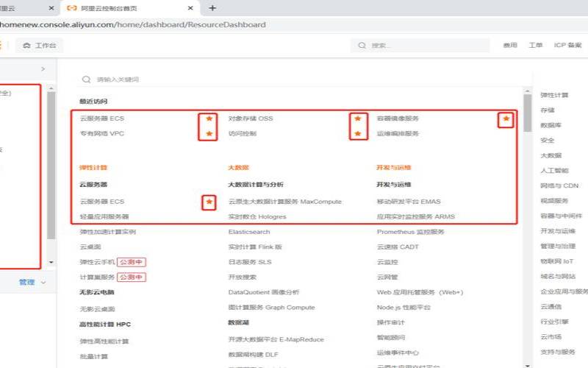Viewport: 588px width, 368px height.
Task: Open 对象存储 OSS from recent visits
Action: pyautogui.click(x=251, y=118)
